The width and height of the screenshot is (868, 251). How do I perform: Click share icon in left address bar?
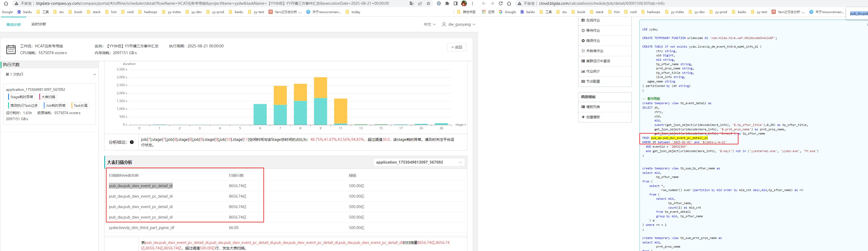420,4
